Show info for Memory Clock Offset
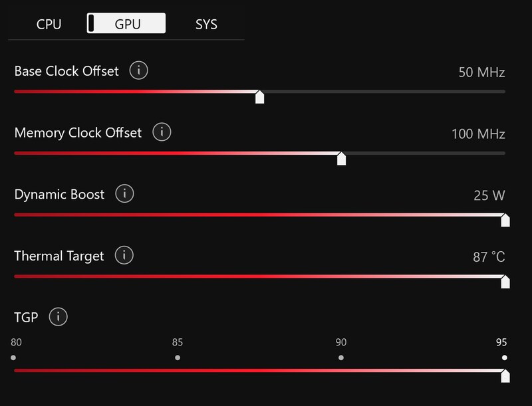 (162, 132)
